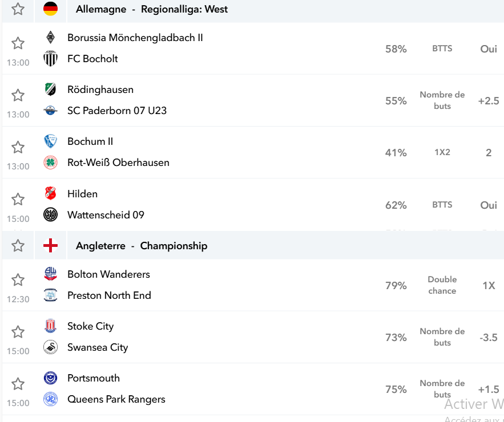Open Queens Park Rangers team link
504x422 pixels.
coord(116,399)
